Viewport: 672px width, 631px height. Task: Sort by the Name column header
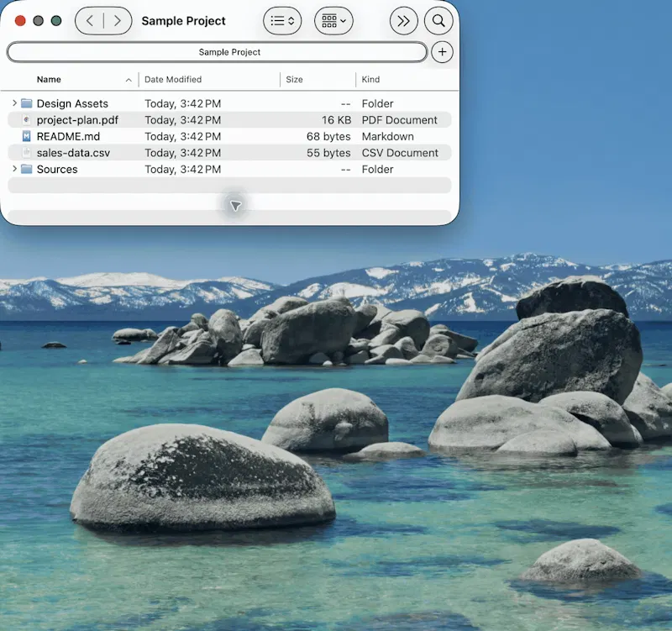click(x=49, y=79)
